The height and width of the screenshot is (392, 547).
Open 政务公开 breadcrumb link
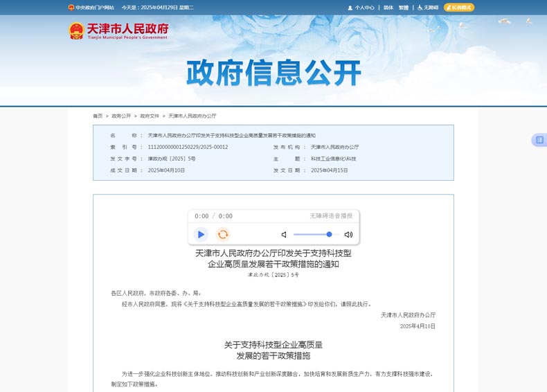121,116
